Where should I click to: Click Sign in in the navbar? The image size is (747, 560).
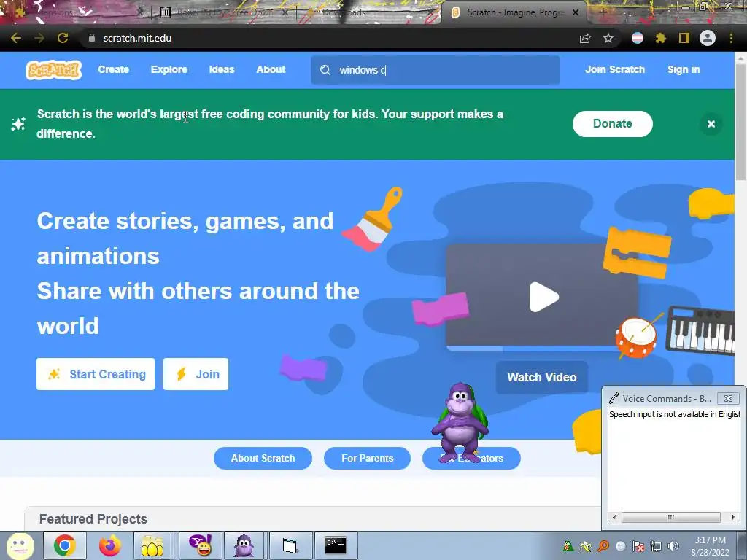click(x=684, y=69)
